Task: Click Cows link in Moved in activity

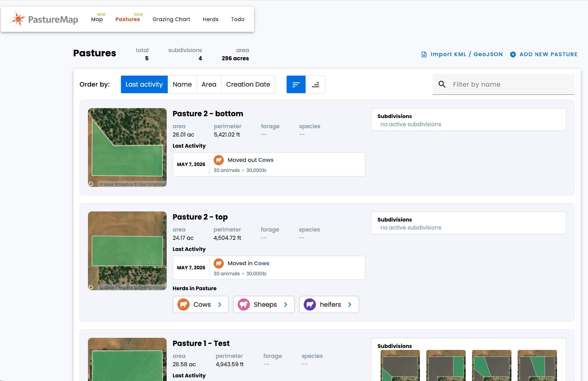Action: coord(262,263)
